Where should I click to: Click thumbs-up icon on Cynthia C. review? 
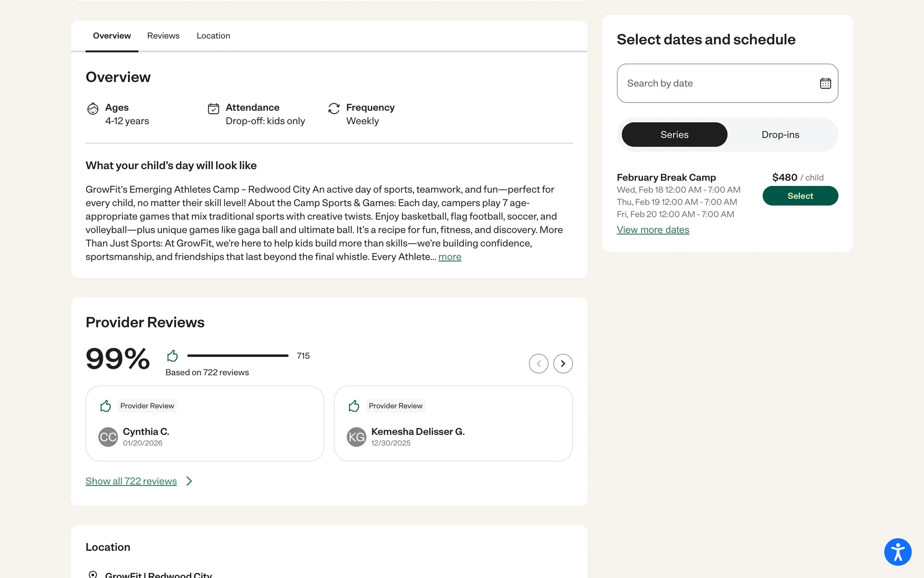[x=105, y=406]
